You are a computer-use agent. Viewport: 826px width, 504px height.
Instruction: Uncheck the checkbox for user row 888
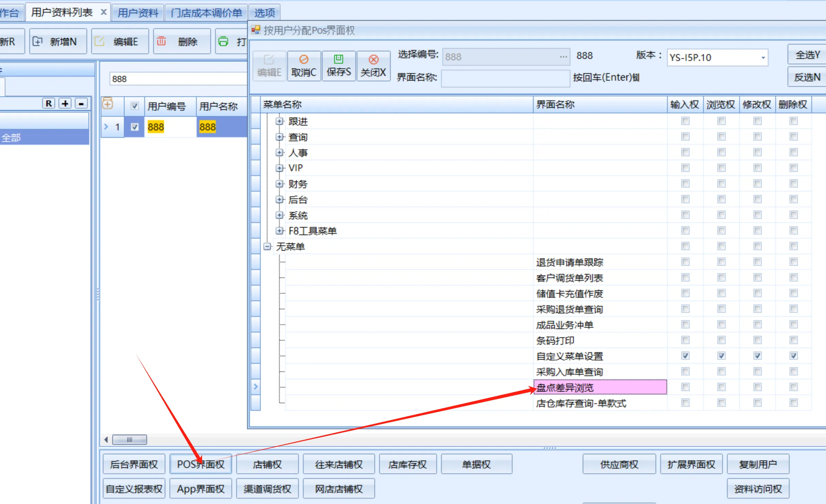pos(134,126)
